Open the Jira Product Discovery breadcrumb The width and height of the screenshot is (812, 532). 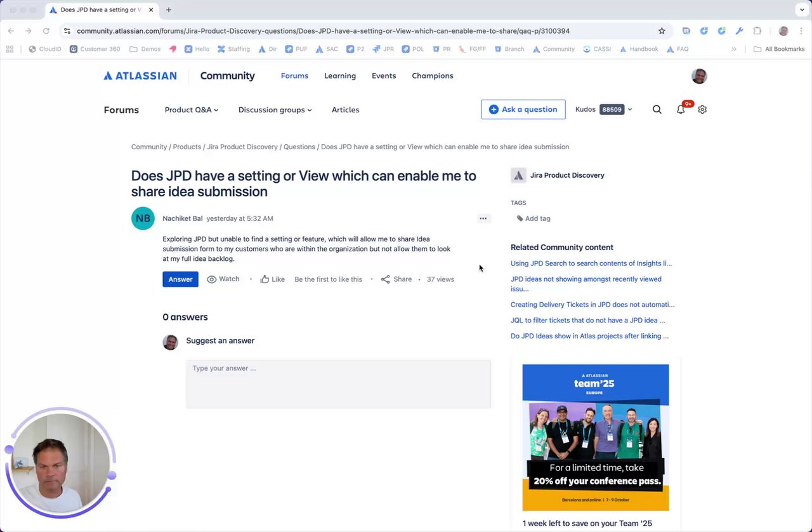click(x=242, y=147)
